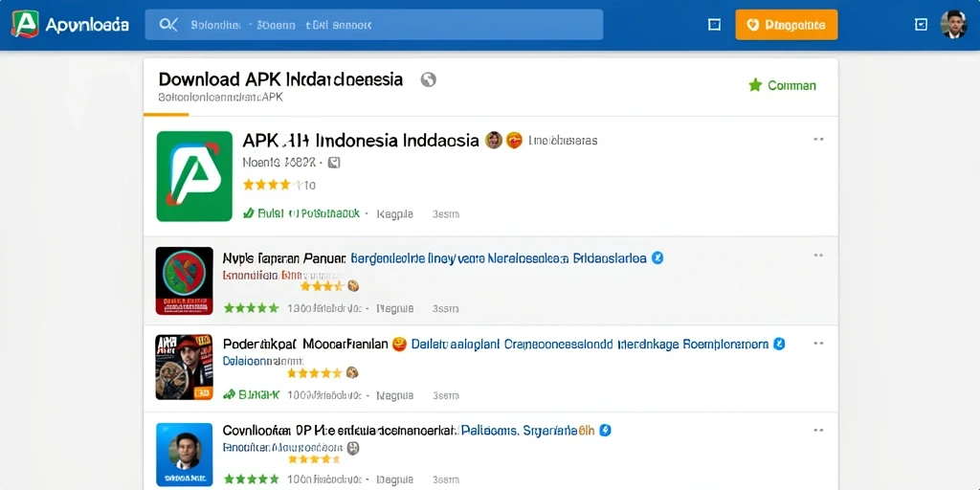Image resolution: width=980 pixels, height=490 pixels.
Task: Click the star rating of APK Indonesia
Action: [267, 185]
